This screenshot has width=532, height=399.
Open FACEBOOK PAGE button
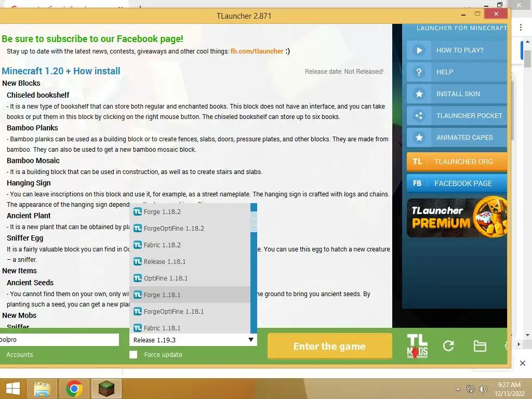tap(457, 183)
